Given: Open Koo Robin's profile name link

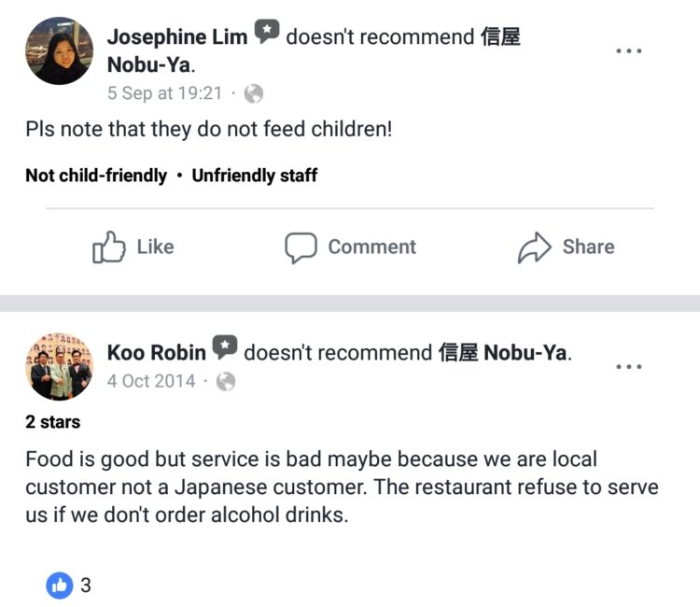Looking at the screenshot, I should click(156, 352).
